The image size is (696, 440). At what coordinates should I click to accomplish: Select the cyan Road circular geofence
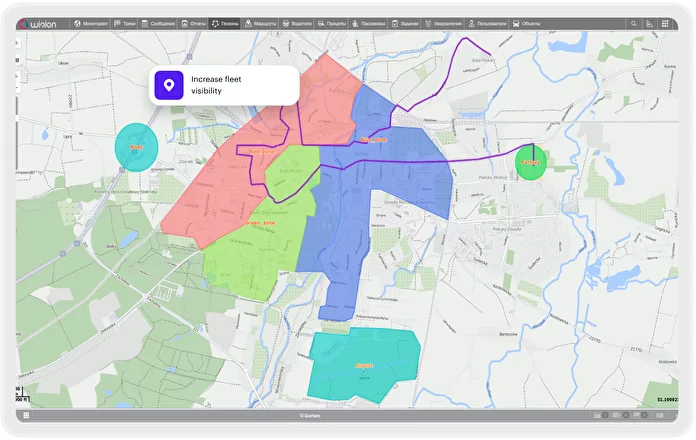[136, 146]
